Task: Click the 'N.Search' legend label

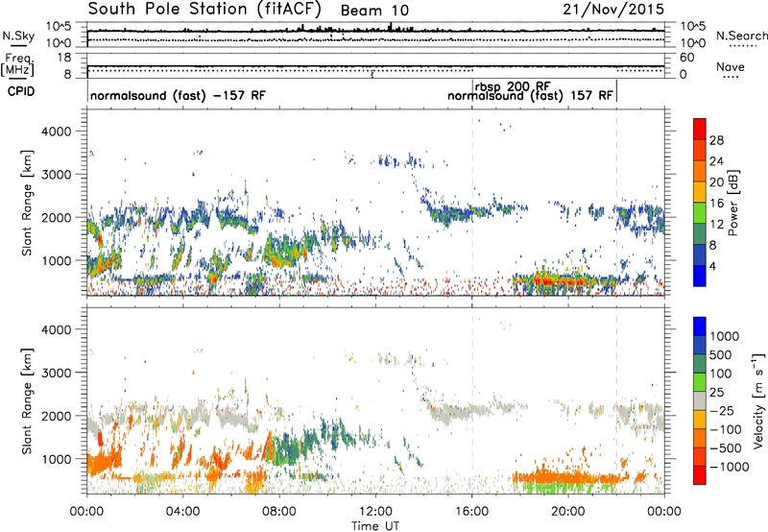Action: click(x=741, y=36)
